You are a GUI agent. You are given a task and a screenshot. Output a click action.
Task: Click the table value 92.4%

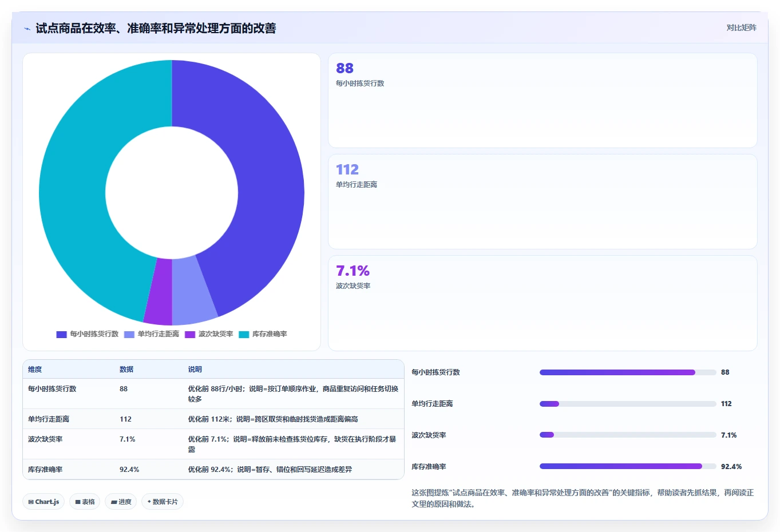129,470
